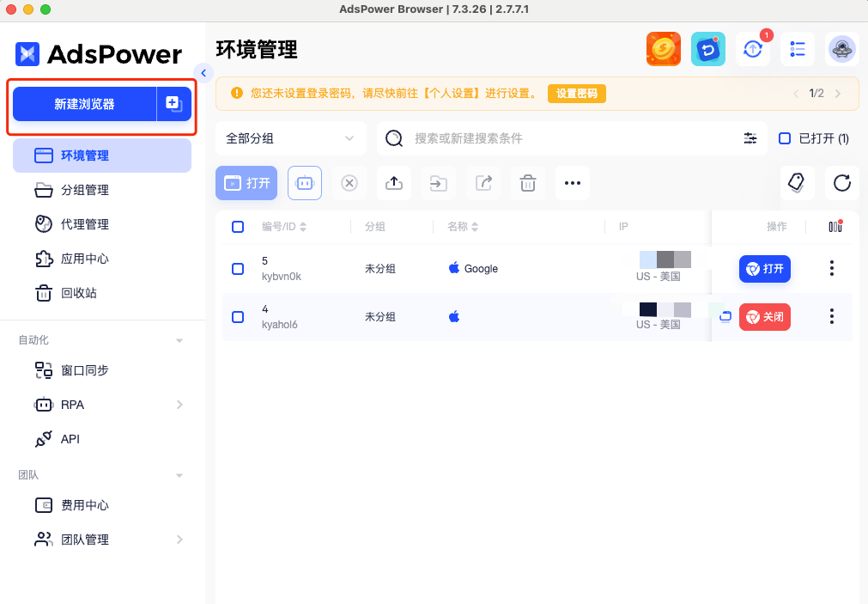Click the close-profiles X toolbar icon
The image size is (868, 604).
pos(349,183)
